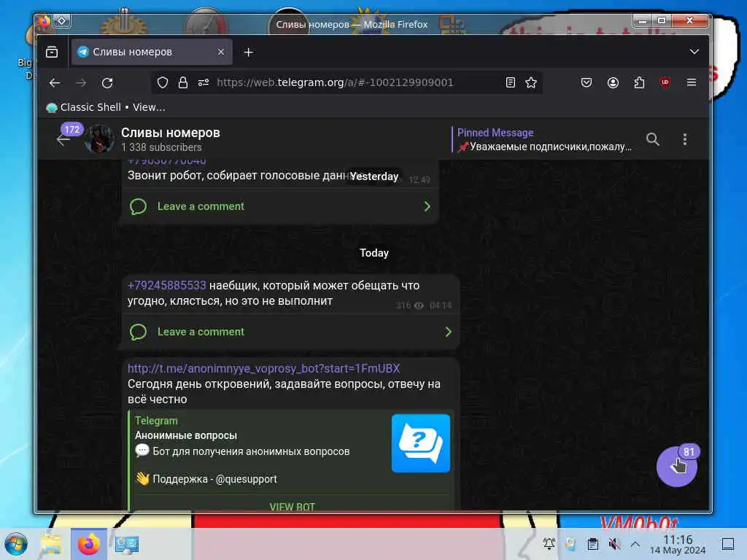
Task: Open Save to Pocket icon
Action: click(587, 83)
